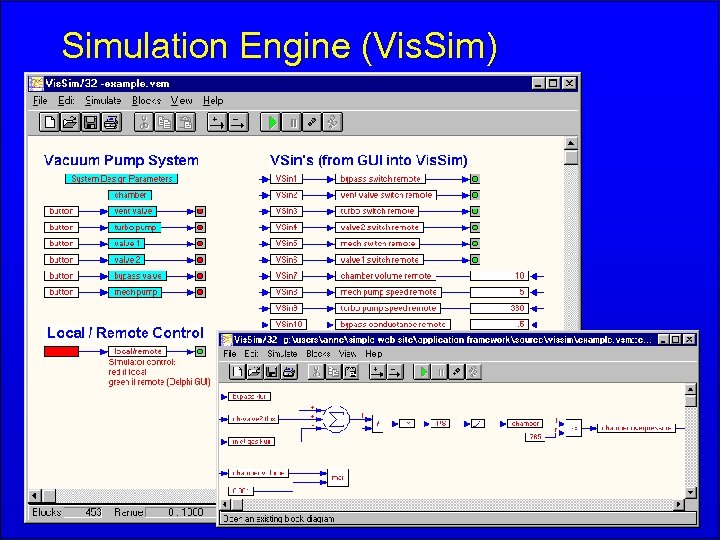Click Copy icon in front window toolbar
720x540 pixels.
tap(333, 371)
